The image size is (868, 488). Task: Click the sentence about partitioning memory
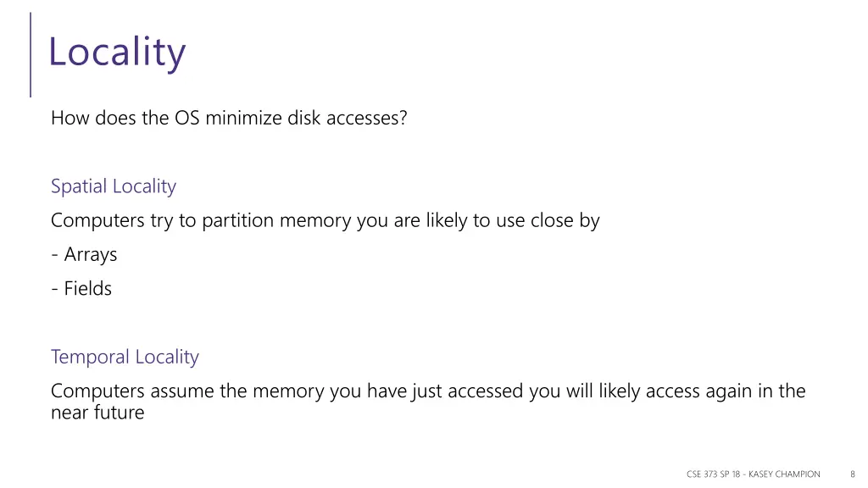[325, 220]
